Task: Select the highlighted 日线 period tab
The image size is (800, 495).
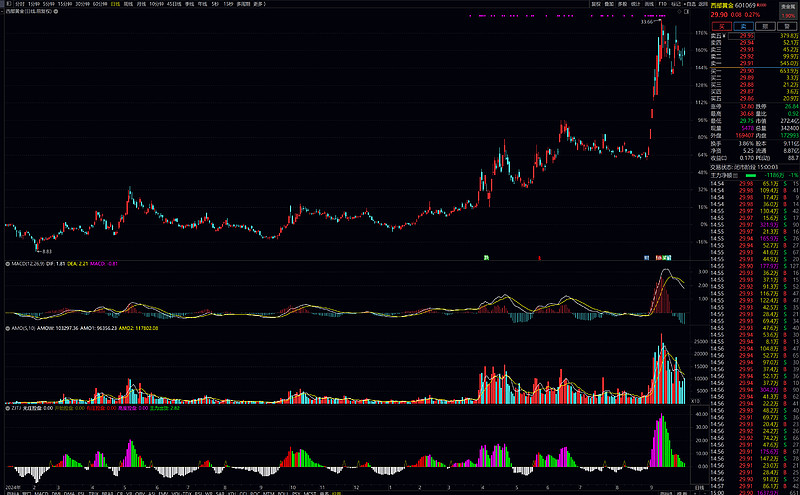Action: click(x=115, y=4)
